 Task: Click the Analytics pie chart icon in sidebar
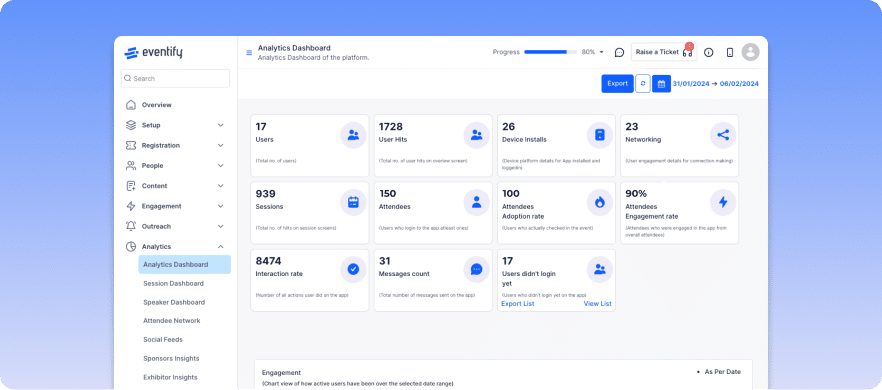coord(130,246)
